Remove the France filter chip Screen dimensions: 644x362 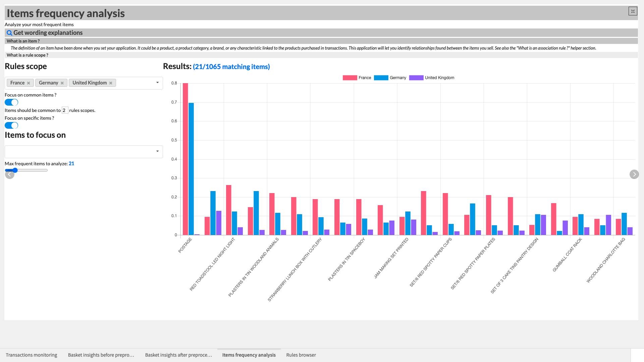pos(29,83)
